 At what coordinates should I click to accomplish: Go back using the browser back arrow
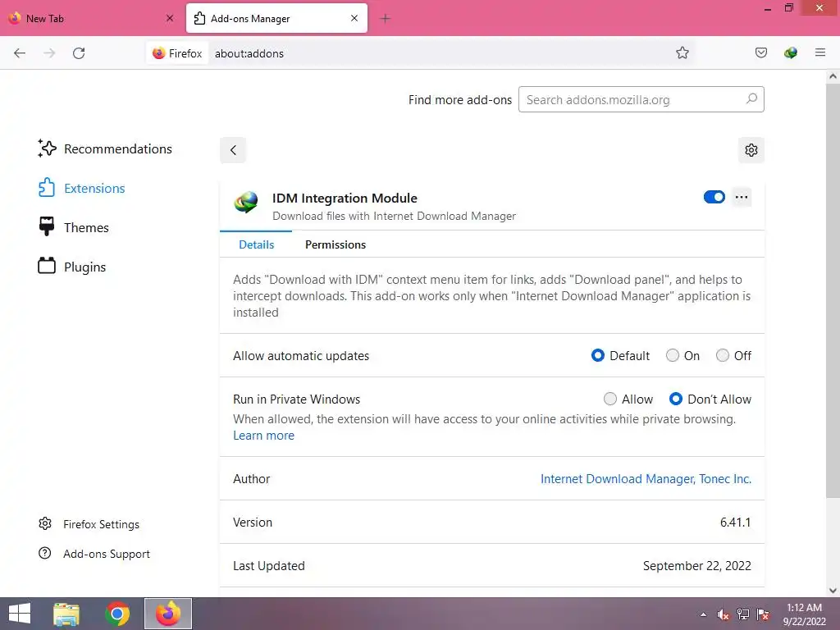coord(20,53)
